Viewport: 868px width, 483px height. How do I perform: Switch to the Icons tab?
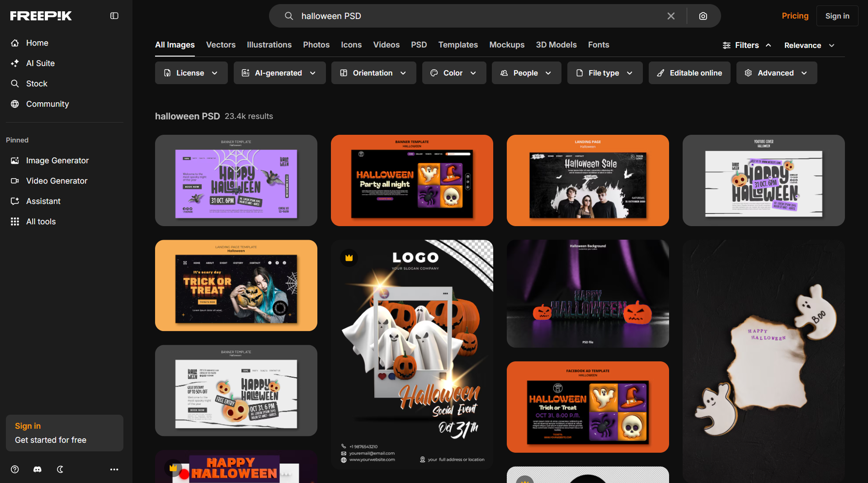click(x=351, y=45)
